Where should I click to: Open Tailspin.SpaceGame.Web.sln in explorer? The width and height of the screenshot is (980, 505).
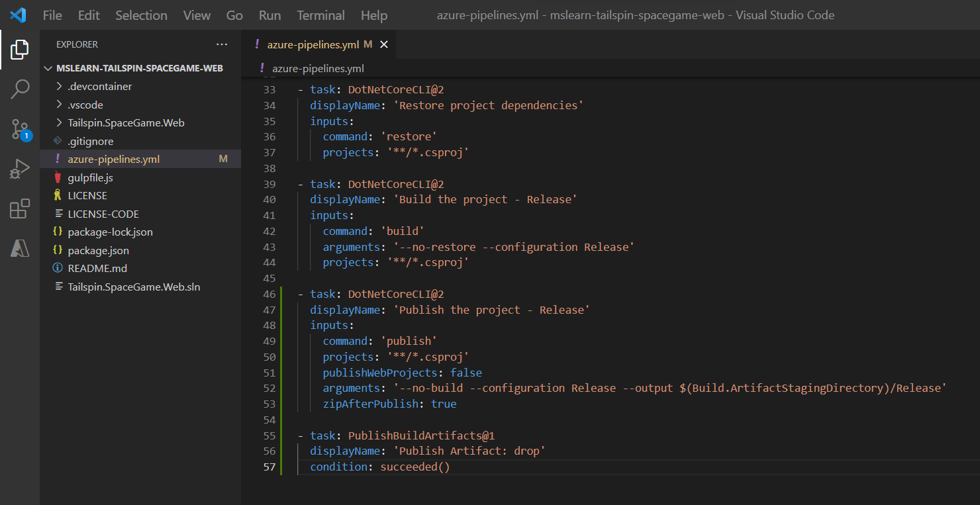pyautogui.click(x=134, y=287)
